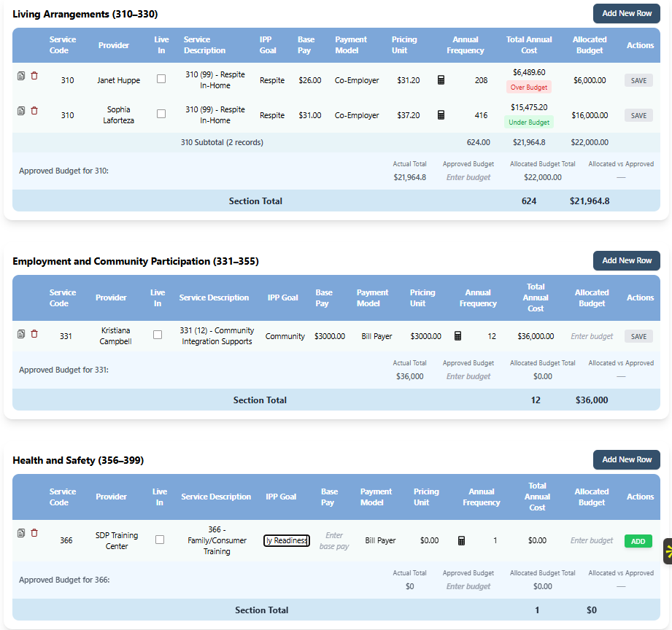Save the Kristiana Campbell 331 row
672x630 pixels.
coord(638,336)
